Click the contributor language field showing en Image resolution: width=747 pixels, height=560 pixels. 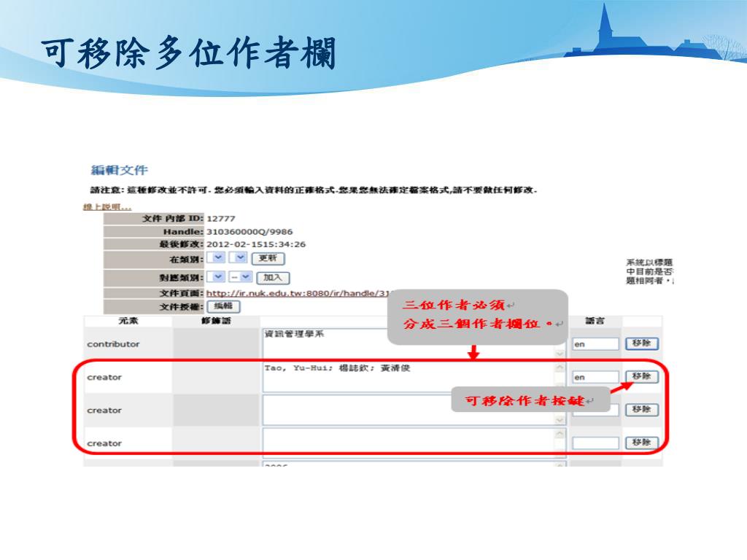click(x=595, y=344)
